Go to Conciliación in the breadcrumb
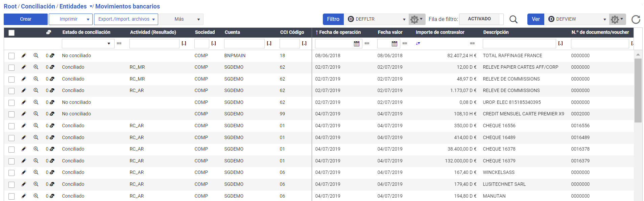 click(38, 6)
